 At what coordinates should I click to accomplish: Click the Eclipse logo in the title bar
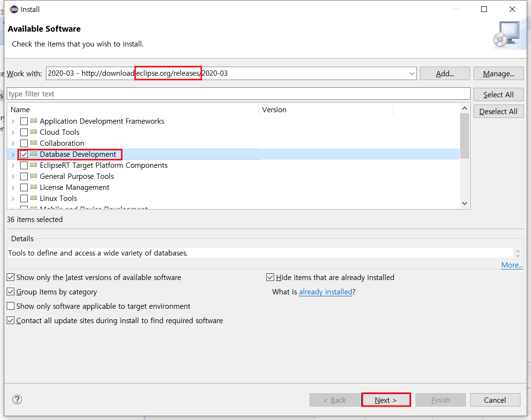[x=14, y=10]
